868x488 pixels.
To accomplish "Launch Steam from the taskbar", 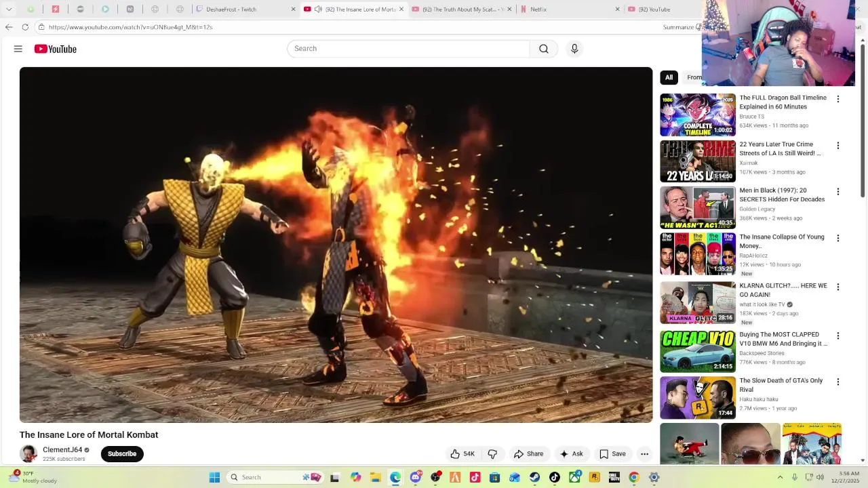I will 535,477.
